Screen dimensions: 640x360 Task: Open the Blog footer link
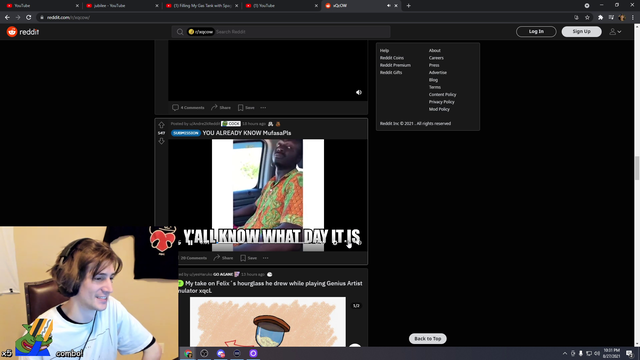(x=433, y=80)
